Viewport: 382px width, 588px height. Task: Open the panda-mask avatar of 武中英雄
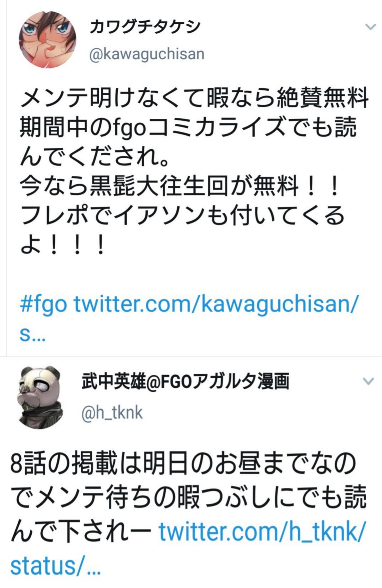(40, 397)
